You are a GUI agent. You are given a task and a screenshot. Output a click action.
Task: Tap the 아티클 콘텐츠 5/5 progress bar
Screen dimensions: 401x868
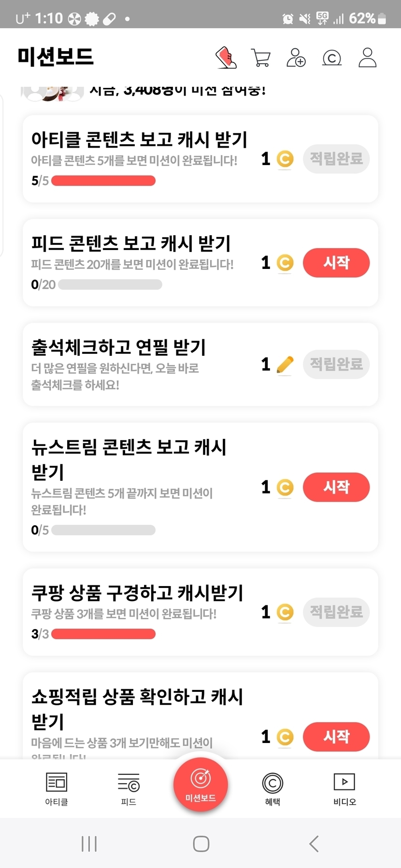[x=103, y=181]
